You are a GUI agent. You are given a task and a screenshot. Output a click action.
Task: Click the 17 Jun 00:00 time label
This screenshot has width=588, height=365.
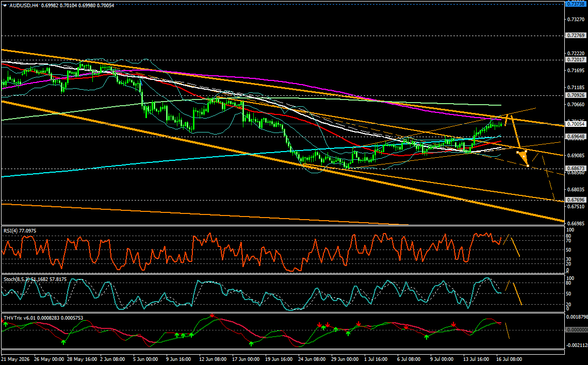pos(246,359)
